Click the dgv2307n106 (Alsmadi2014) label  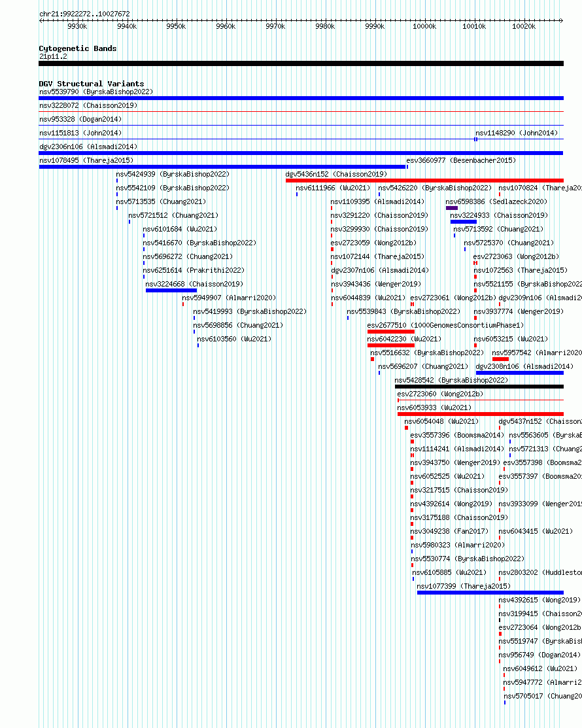(x=380, y=271)
